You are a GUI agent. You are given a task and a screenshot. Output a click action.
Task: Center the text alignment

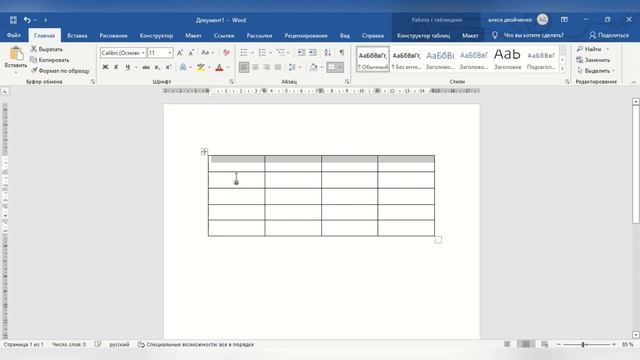tap(256, 67)
